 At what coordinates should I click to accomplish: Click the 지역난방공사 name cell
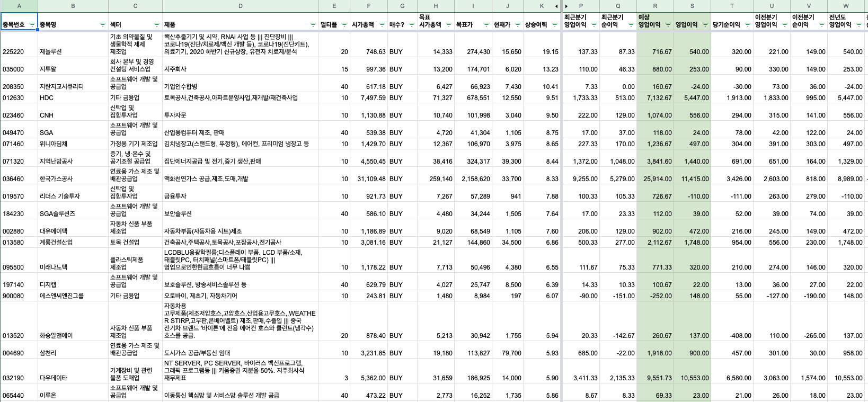[73, 158]
